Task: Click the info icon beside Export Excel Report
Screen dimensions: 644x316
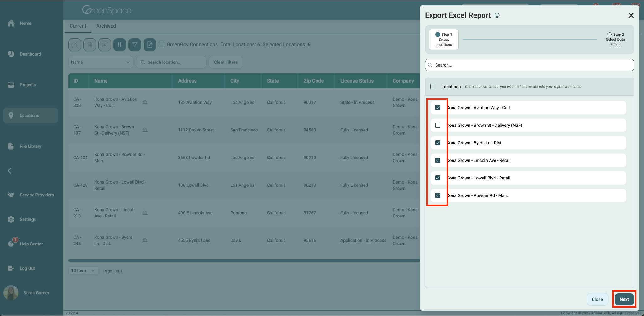Action: (497, 15)
